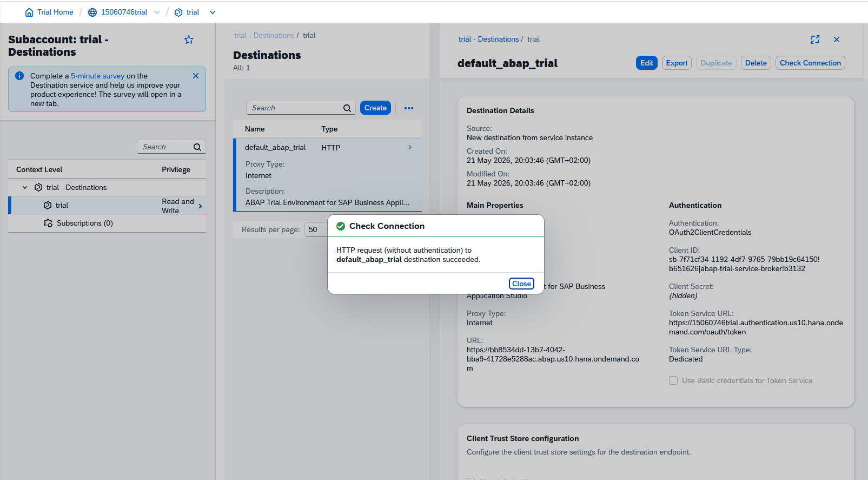This screenshot has height=480, width=868.
Task: Click the Context Level search magnifier icon
Action: tap(197, 147)
